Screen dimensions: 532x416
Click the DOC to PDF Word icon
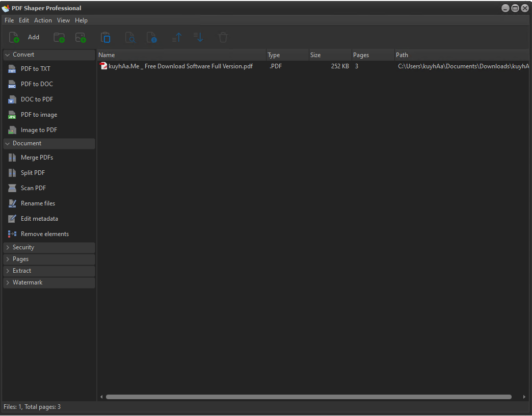coord(12,99)
